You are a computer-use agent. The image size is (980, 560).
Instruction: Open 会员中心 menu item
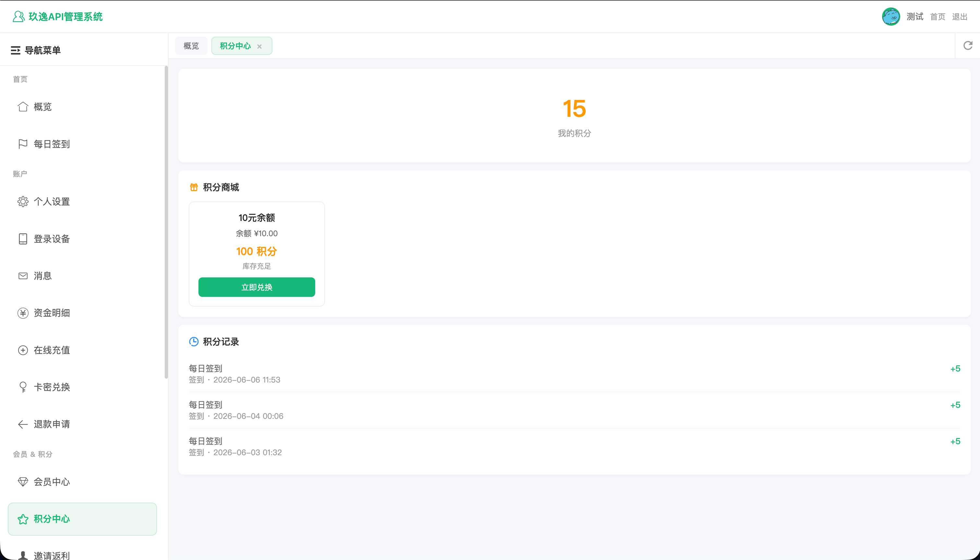(82, 481)
